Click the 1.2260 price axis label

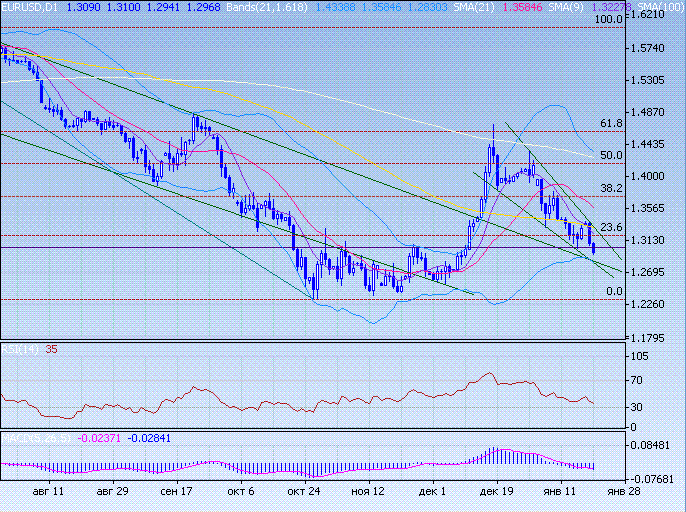point(654,304)
